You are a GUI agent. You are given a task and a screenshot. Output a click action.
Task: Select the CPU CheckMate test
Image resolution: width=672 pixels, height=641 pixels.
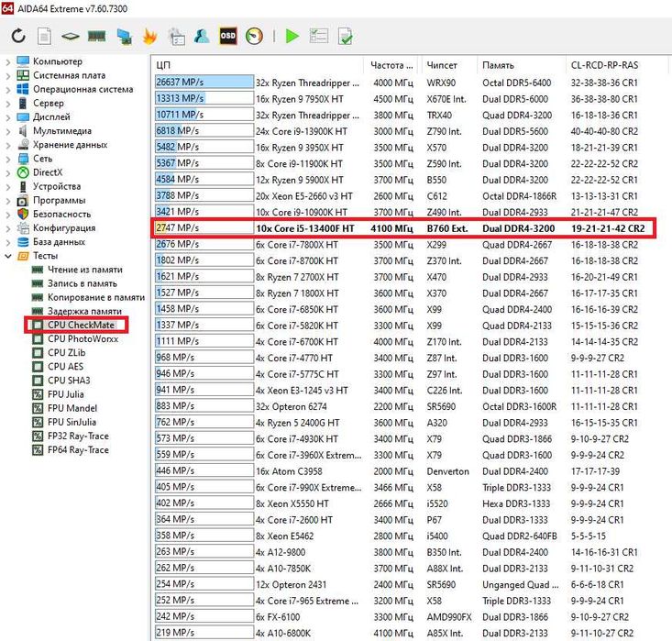[81, 325]
